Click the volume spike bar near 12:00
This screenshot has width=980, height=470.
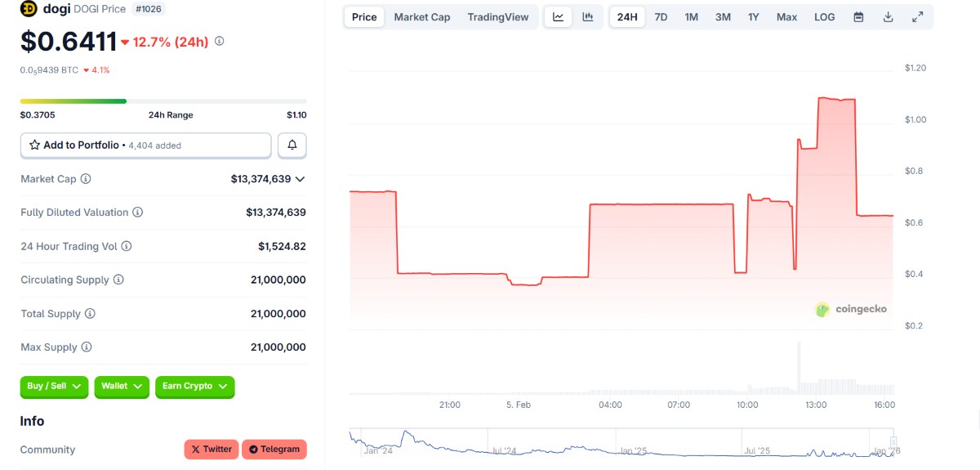pos(799,368)
